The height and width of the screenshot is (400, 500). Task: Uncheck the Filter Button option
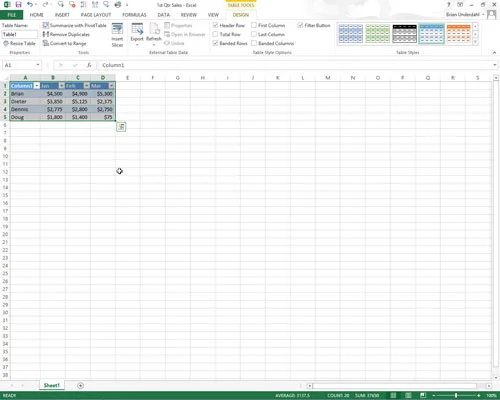point(300,25)
